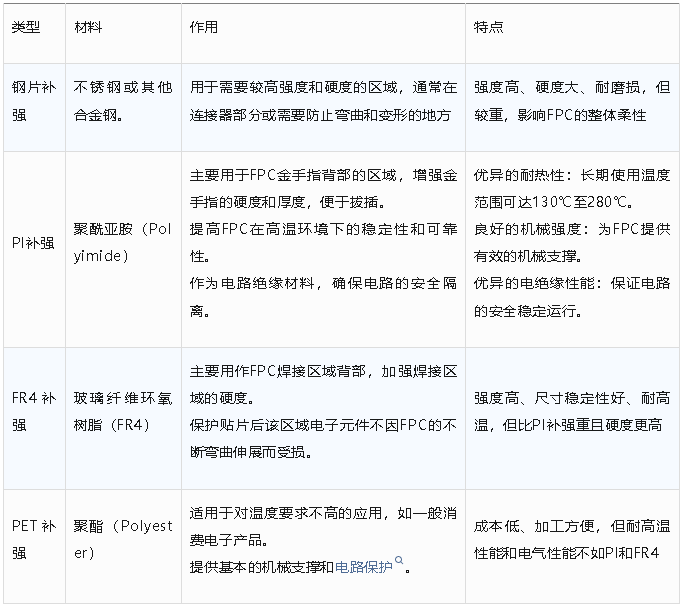
Task: Select the 强度高、硬度大、耐磨损 feature cell
Action: point(571,101)
